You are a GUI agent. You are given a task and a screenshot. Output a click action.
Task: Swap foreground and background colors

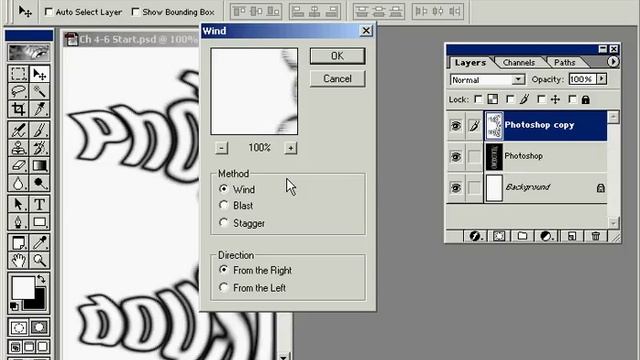(x=41, y=279)
